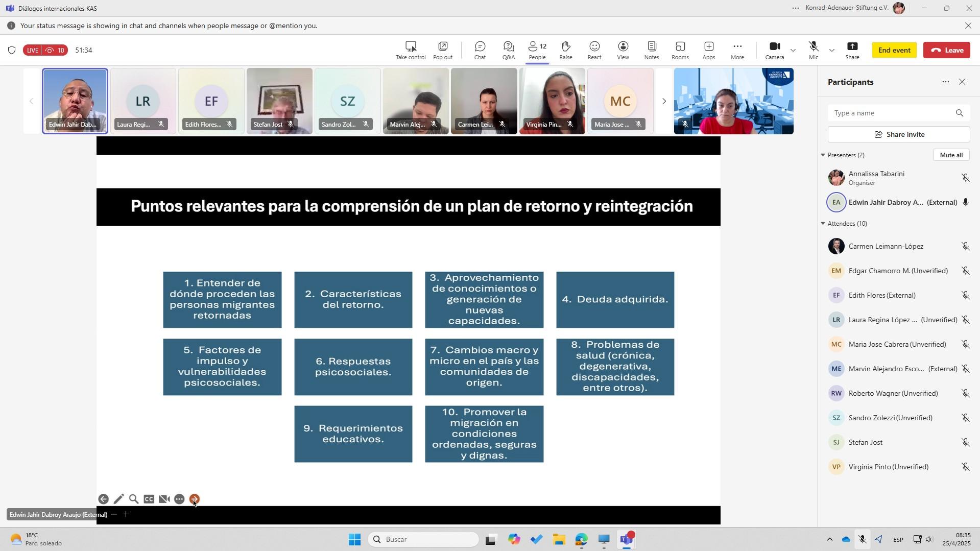
Task: Collapse the Presenters section
Action: [823, 155]
